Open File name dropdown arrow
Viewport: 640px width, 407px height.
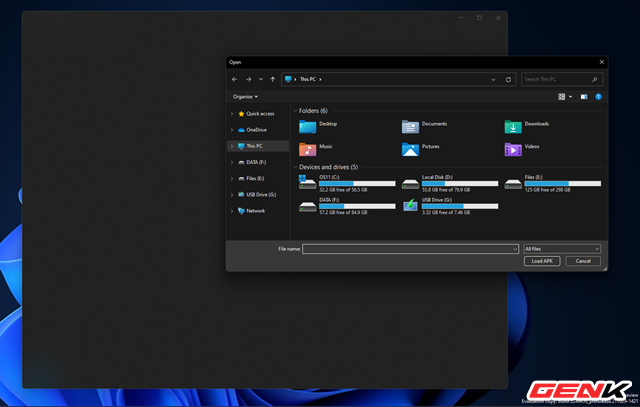[x=515, y=249]
